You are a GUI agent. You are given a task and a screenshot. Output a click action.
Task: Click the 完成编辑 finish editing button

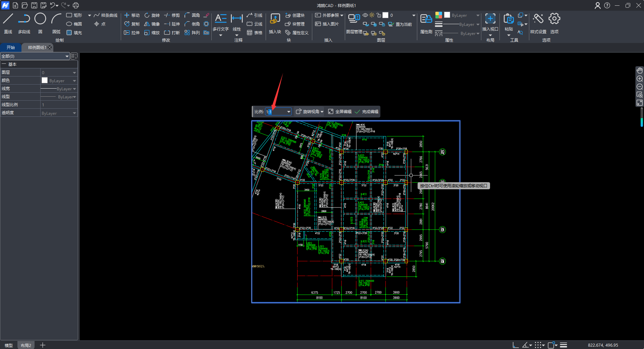coord(367,112)
